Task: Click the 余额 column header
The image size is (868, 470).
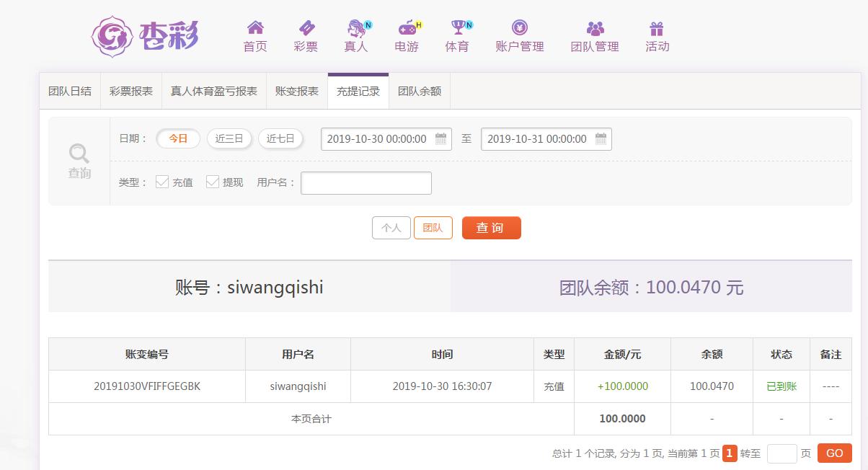Action: click(712, 354)
